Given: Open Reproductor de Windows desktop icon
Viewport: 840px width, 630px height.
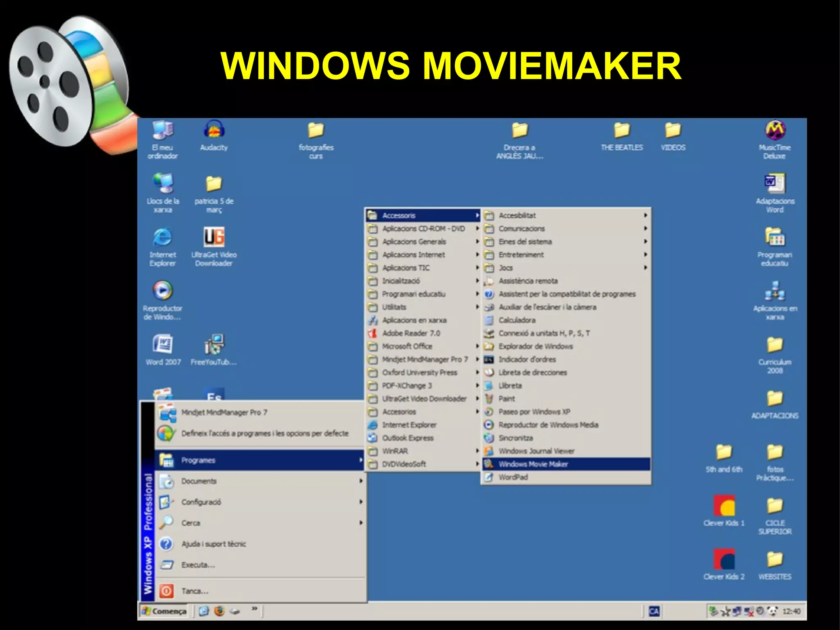Looking at the screenshot, I should [x=163, y=300].
